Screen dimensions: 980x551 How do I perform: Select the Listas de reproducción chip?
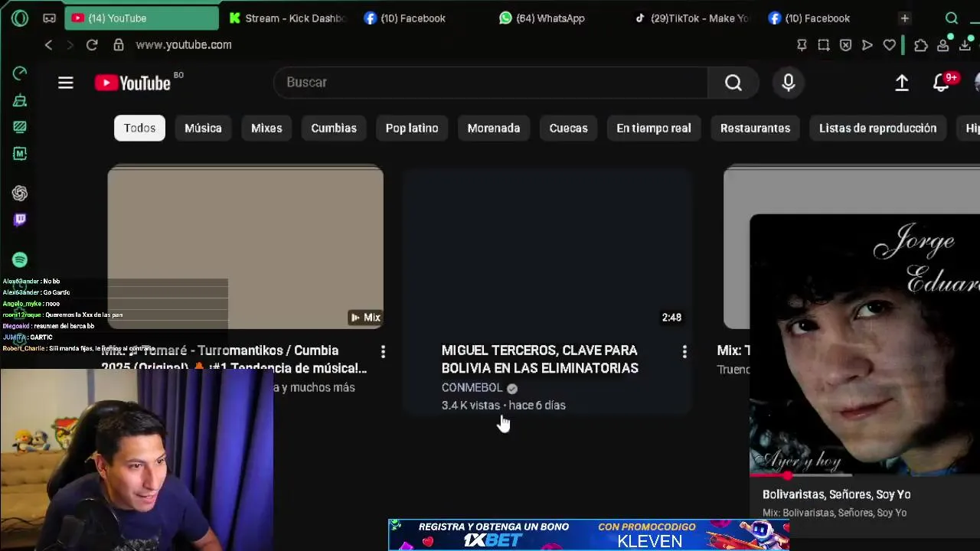(877, 128)
